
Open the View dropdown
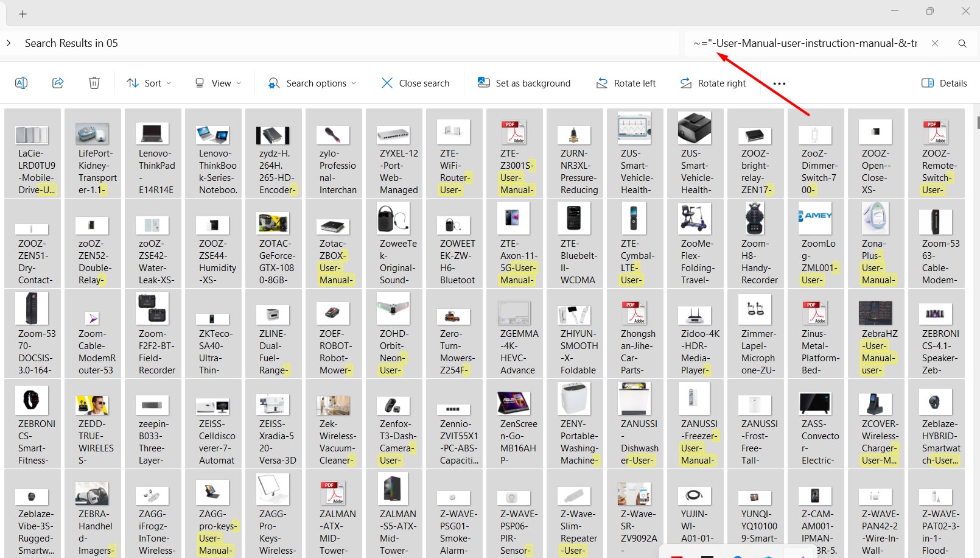(x=218, y=83)
